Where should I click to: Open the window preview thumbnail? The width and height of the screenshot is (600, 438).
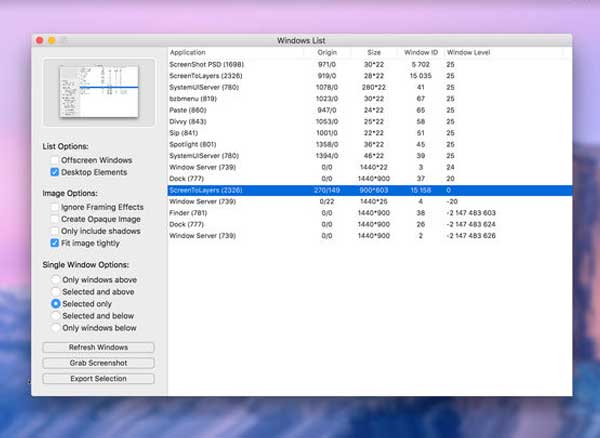coord(99,92)
